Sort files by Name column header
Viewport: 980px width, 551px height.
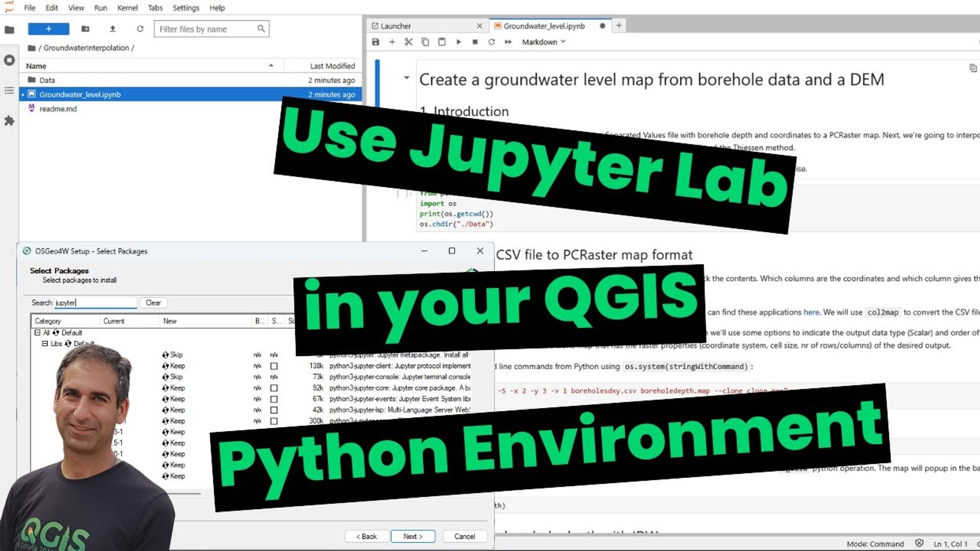151,66
